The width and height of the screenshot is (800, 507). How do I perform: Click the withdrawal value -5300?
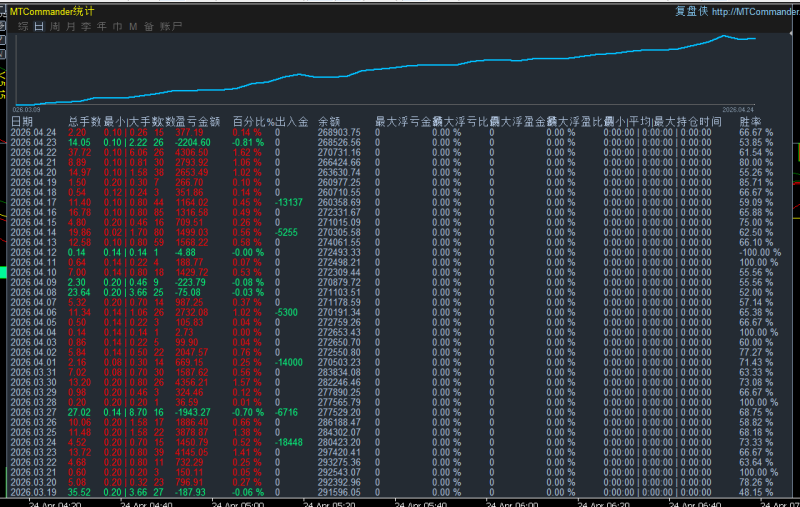pyautogui.click(x=286, y=313)
